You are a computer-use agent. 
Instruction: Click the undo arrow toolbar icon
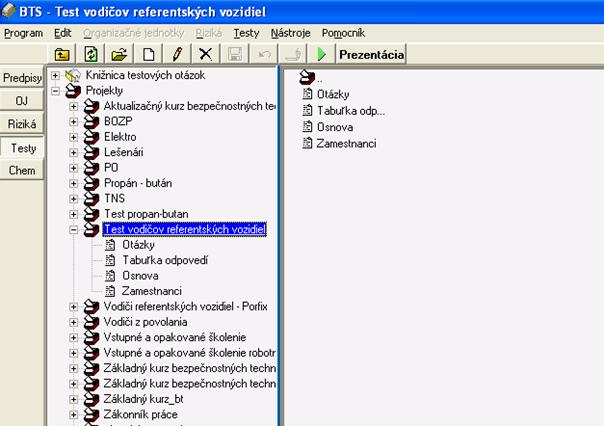click(x=264, y=54)
